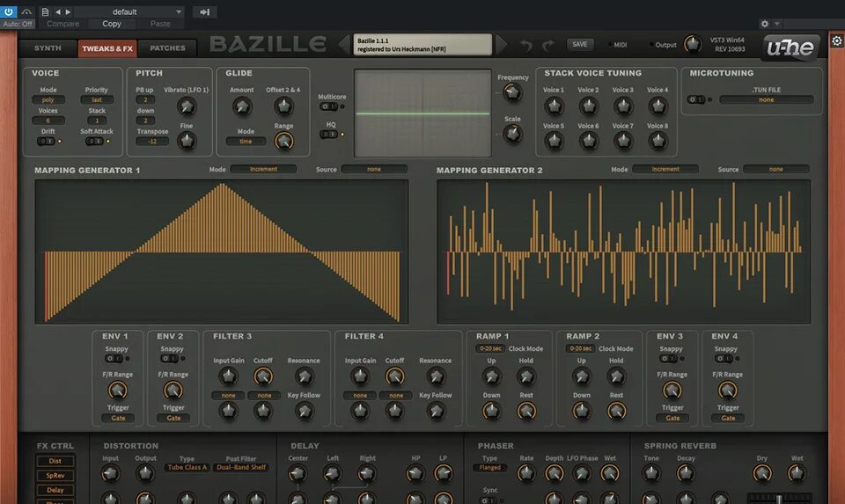Toggle the Microtuning on/off switch
The width and height of the screenshot is (845, 504).
[696, 99]
